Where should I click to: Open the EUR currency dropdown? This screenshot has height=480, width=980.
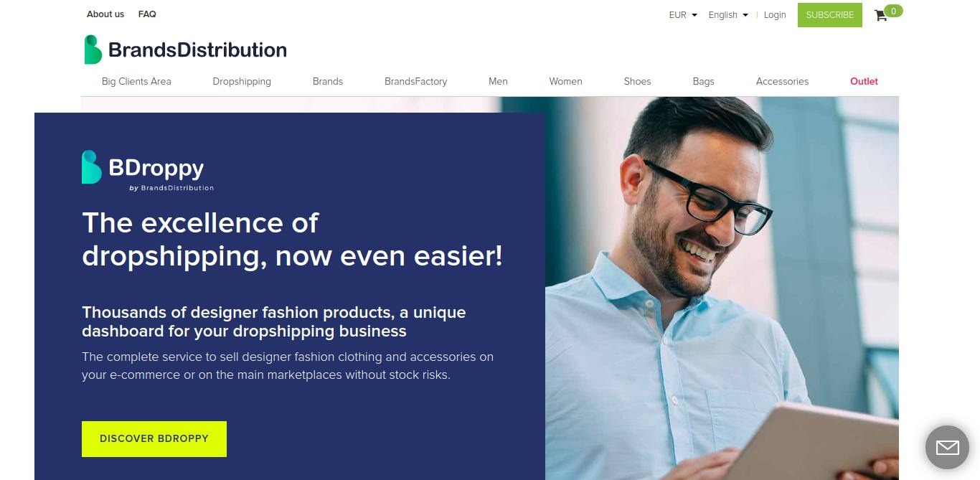[683, 14]
